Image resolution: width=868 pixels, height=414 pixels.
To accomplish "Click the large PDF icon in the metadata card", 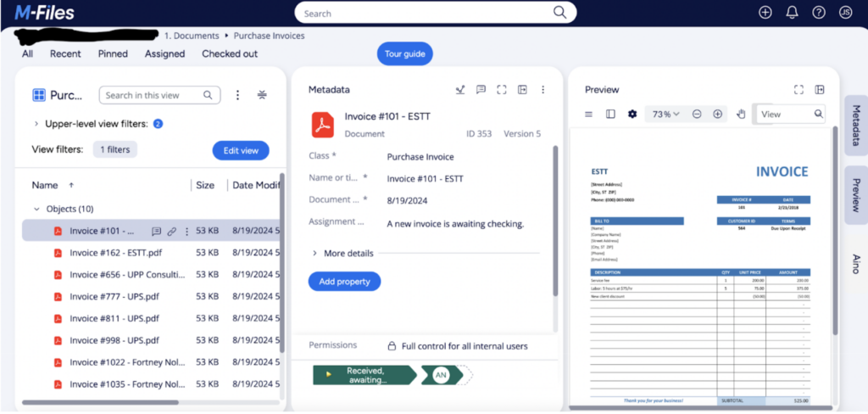I will tap(322, 125).
